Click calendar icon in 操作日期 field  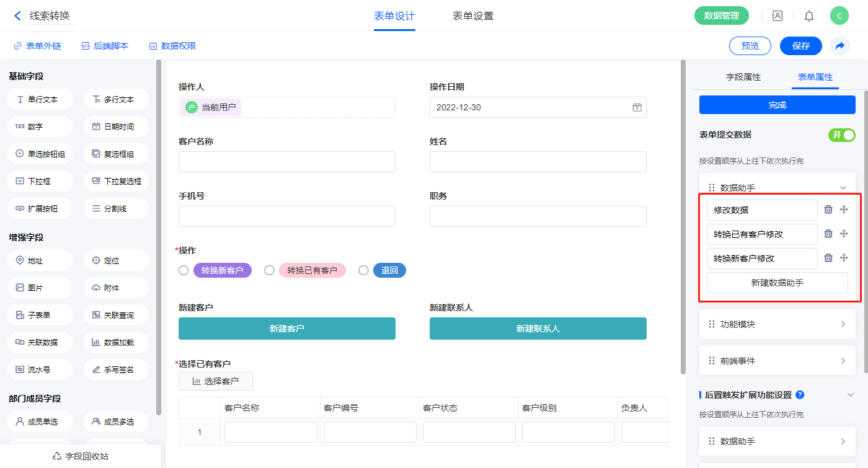637,107
